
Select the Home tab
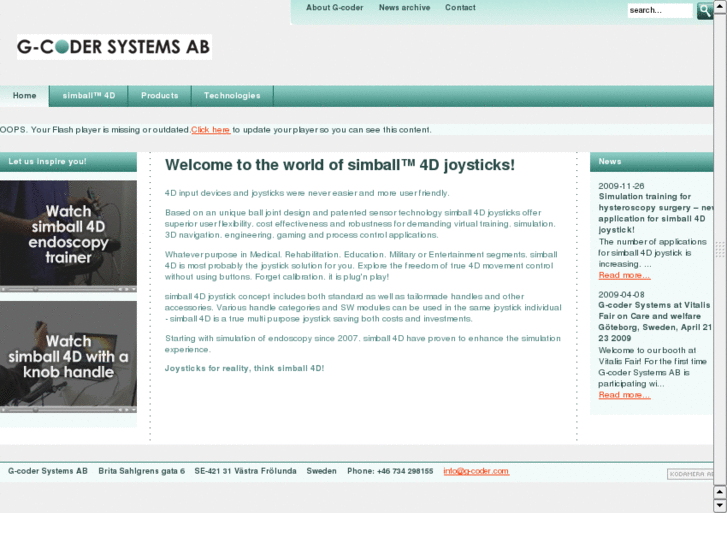click(24, 96)
